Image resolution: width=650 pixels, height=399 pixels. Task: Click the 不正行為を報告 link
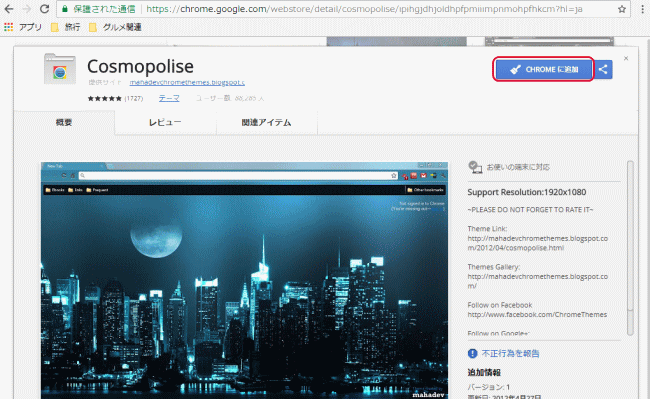pyautogui.click(x=510, y=353)
